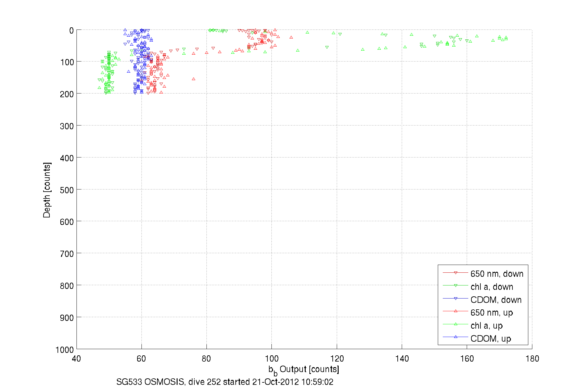Screen dimensions: 588x392
Task: Click the y-axis tick label 400
Action: tap(67, 158)
